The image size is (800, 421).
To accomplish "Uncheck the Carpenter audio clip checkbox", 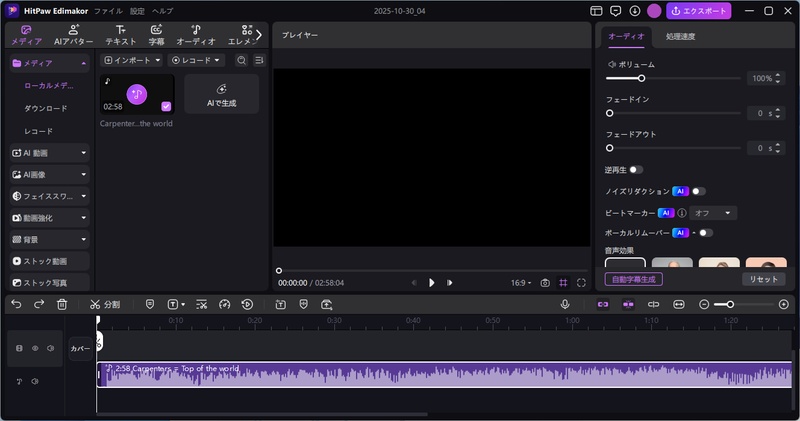I will pyautogui.click(x=166, y=106).
